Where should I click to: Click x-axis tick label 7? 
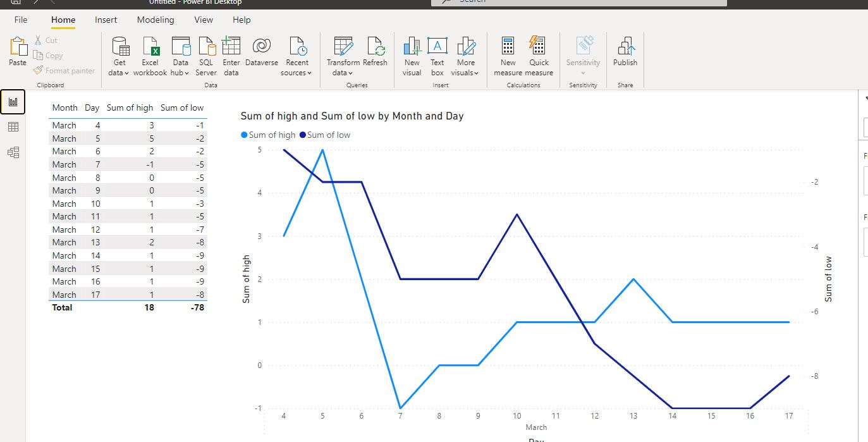click(x=400, y=416)
